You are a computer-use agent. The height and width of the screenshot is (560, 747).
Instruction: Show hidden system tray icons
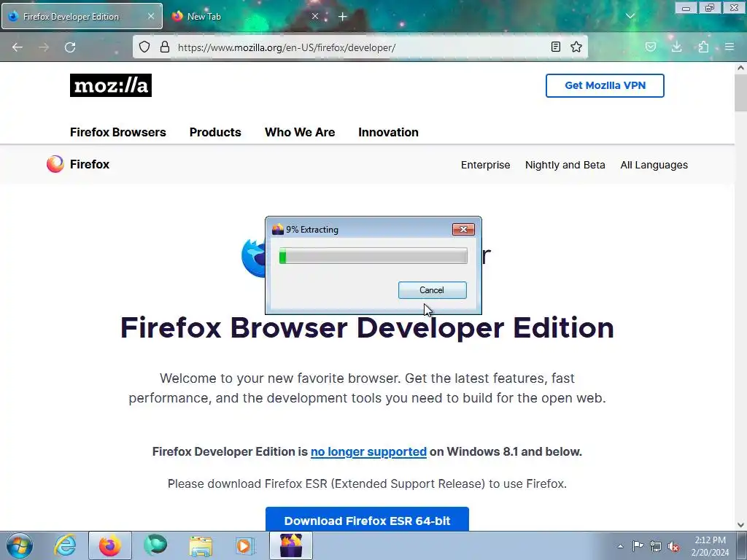[620, 546]
